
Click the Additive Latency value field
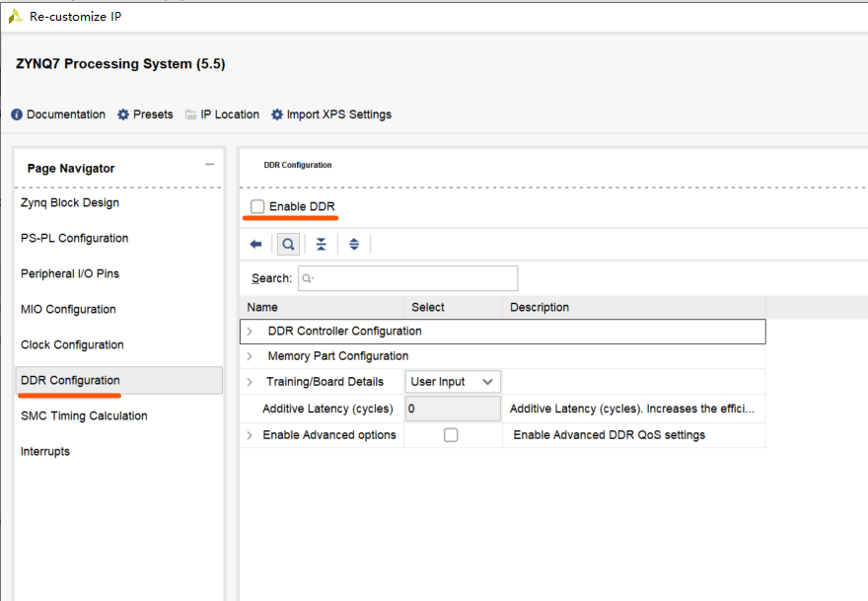point(453,409)
